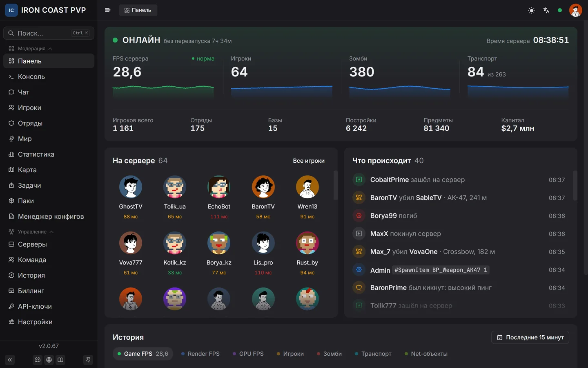Toggle the GPU FPS chart series

click(x=248, y=354)
